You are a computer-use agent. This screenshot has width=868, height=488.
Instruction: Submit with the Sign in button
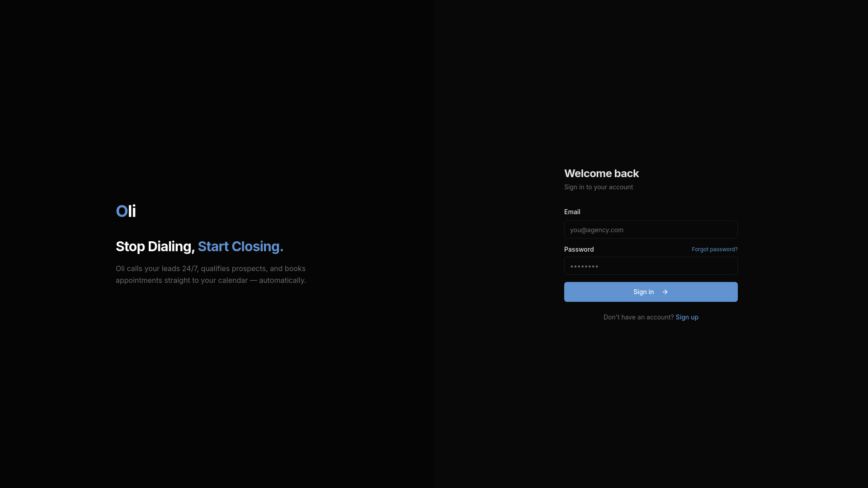coord(651,292)
